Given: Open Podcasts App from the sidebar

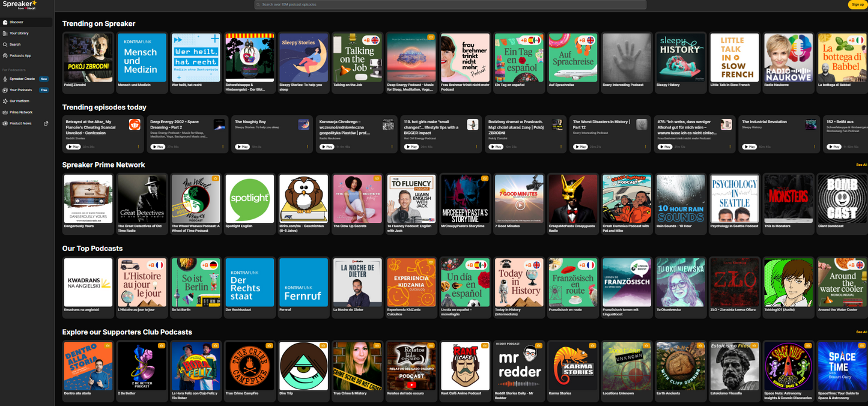Looking at the screenshot, I should coord(20,55).
